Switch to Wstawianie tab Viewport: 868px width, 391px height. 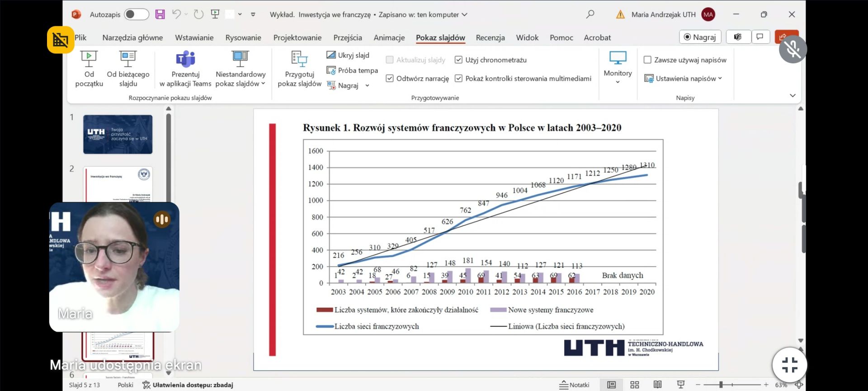click(x=194, y=38)
